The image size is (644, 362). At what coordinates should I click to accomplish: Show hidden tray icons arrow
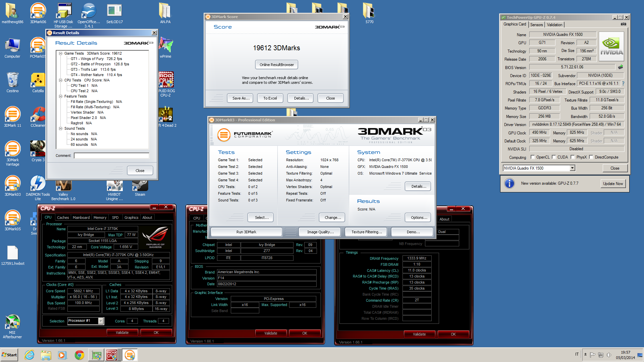[585, 355]
